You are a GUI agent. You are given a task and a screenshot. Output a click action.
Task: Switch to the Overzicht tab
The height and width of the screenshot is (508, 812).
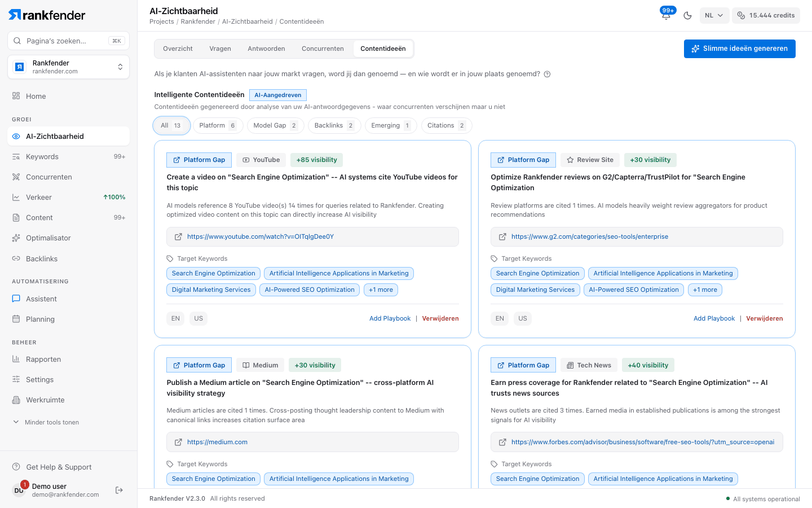[x=178, y=49]
